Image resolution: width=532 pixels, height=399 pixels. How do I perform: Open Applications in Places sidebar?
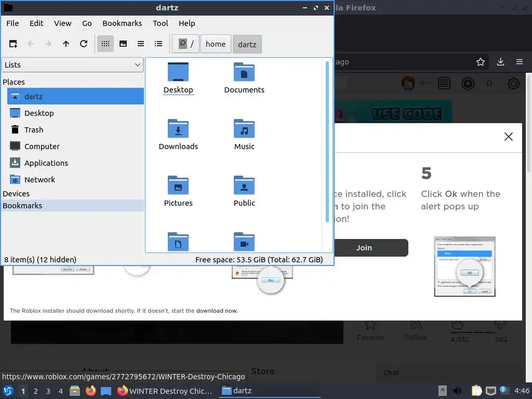tap(75, 163)
